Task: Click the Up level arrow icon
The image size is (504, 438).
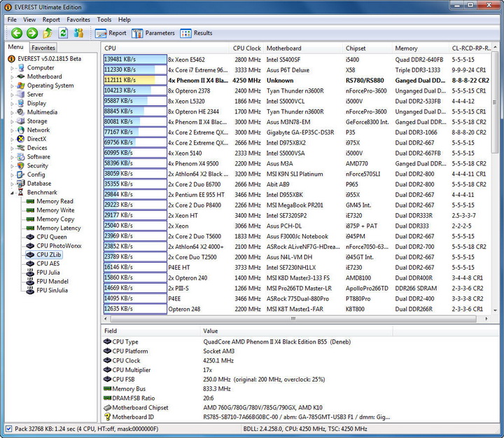Action: point(48,33)
